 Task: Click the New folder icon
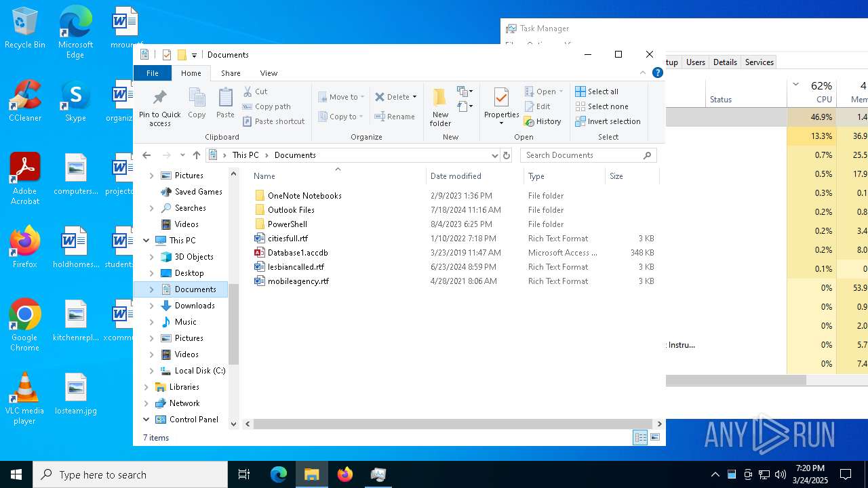(x=440, y=98)
